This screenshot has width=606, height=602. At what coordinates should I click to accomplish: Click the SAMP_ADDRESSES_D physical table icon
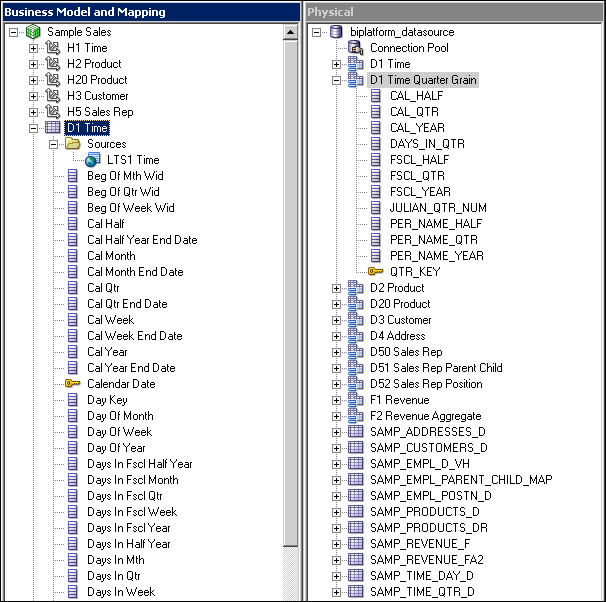[x=356, y=432]
